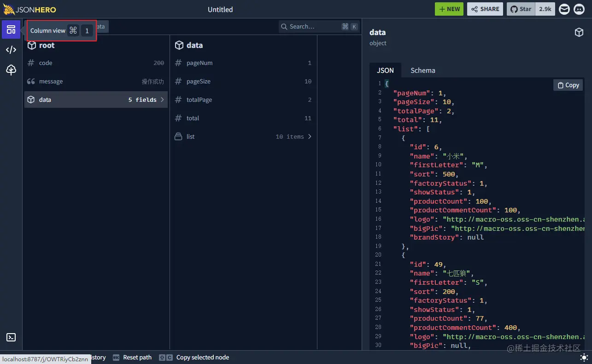Open Discord via the chat icon
The image size is (592, 364).
click(579, 9)
